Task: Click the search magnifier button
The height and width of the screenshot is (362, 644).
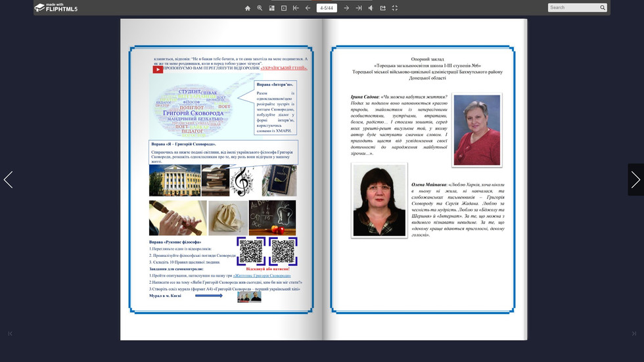Action: 603,7
